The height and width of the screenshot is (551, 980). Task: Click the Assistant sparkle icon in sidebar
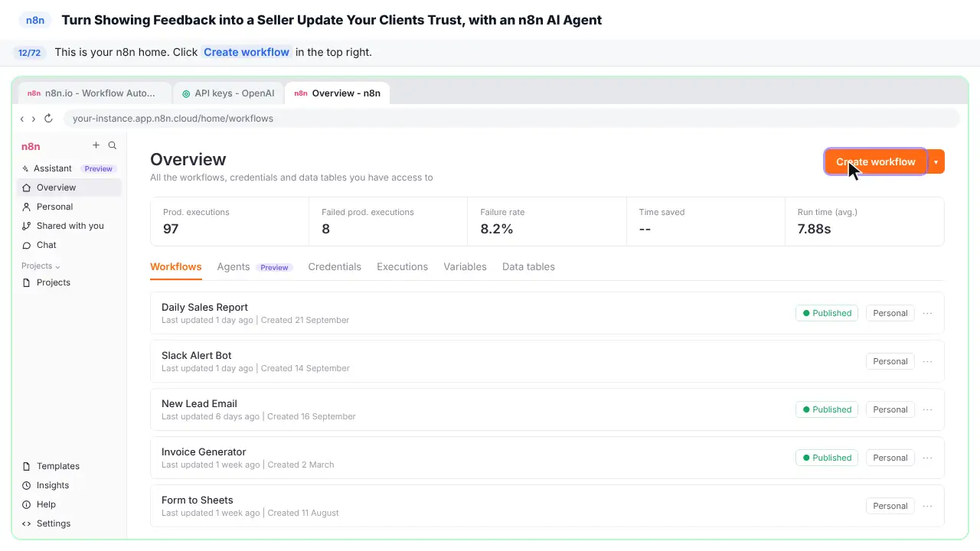coord(25,168)
